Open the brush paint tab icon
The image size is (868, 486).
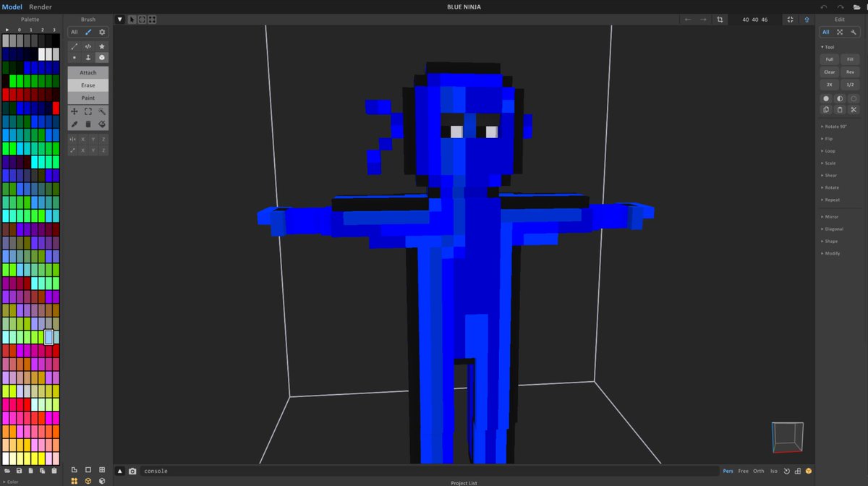[x=88, y=32]
